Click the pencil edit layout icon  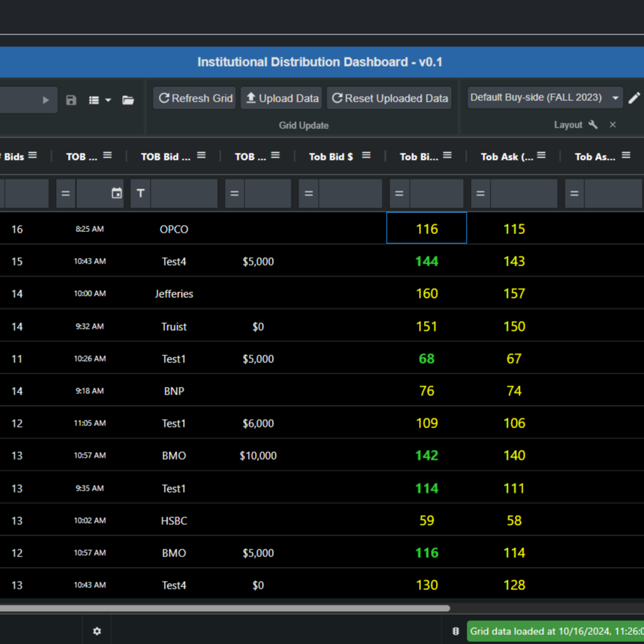click(634, 97)
